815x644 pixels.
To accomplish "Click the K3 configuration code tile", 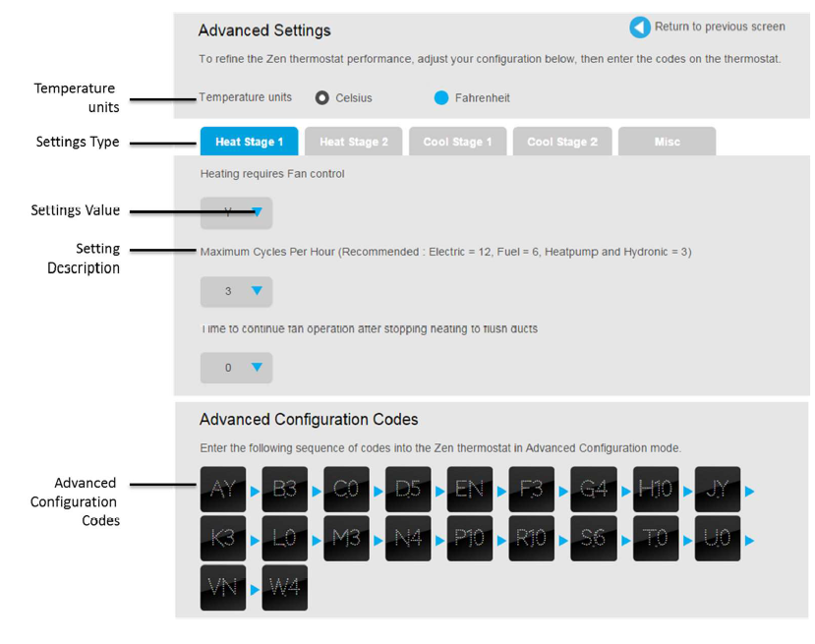I will (223, 539).
